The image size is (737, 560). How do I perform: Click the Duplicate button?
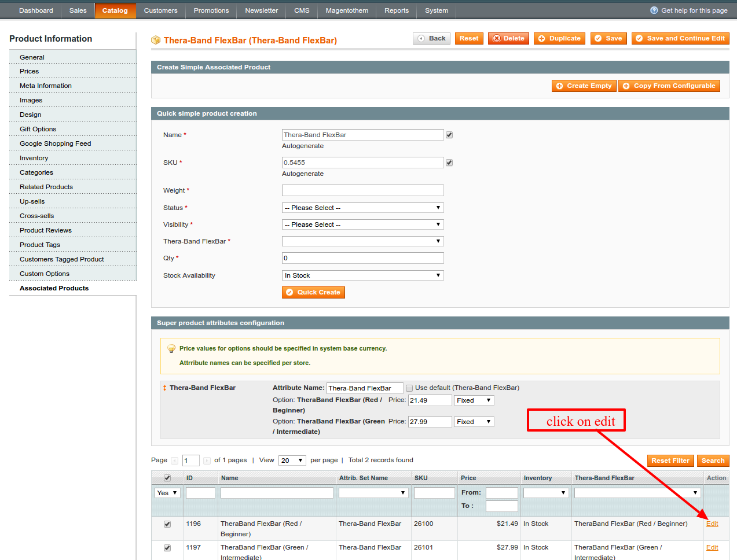559,38
